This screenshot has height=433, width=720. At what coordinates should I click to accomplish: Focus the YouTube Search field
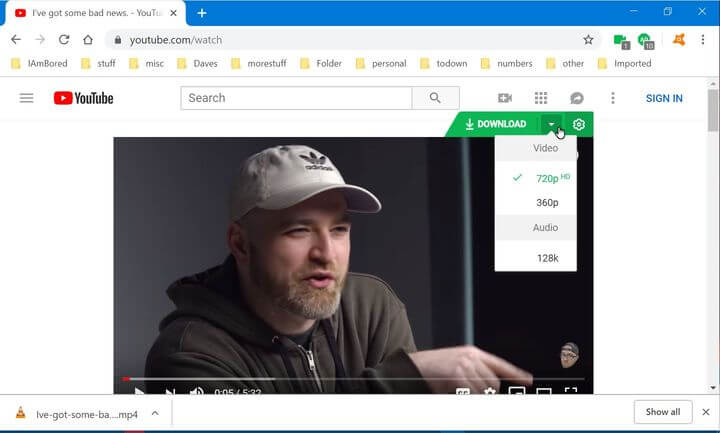297,98
